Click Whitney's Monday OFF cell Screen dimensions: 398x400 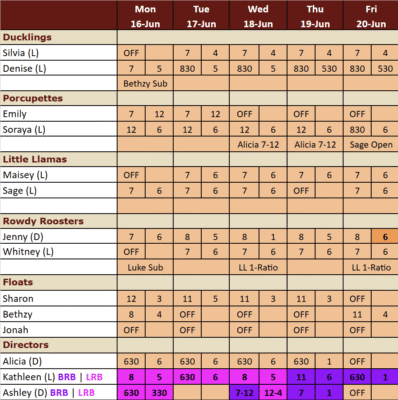click(x=131, y=252)
